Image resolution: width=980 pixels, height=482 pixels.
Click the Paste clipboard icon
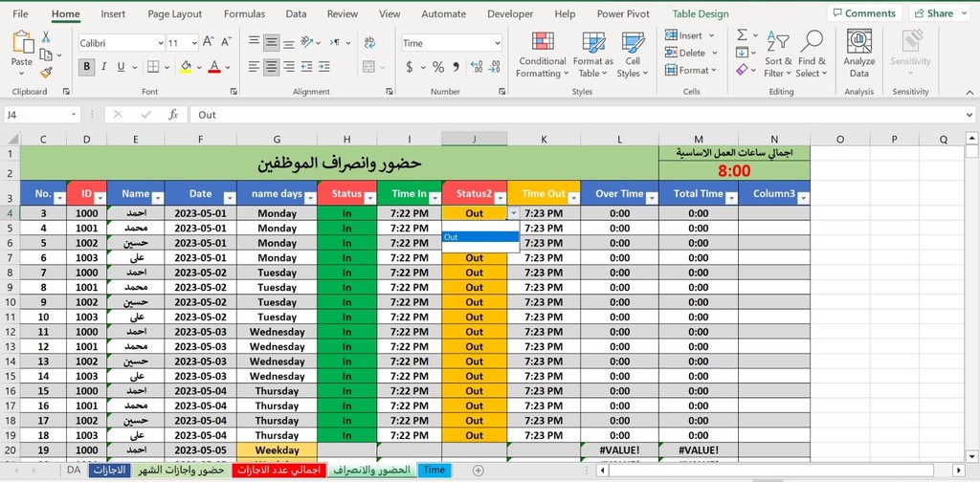[x=22, y=42]
